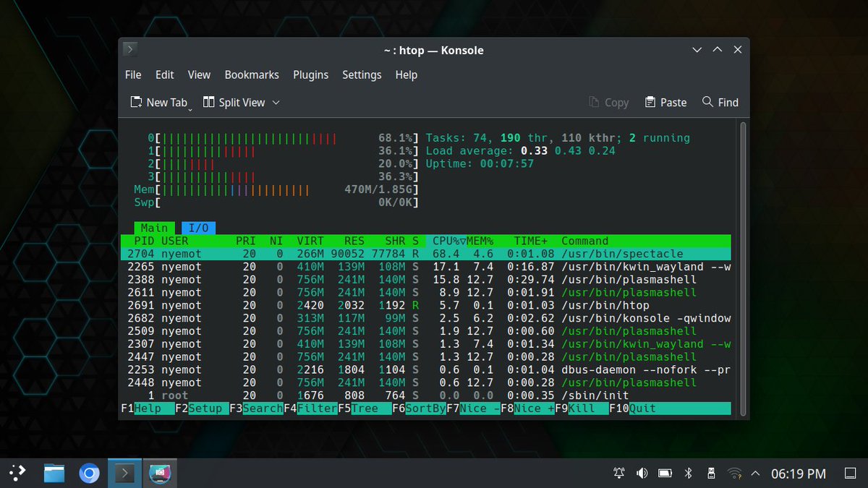Open the removable USB device tray icon
Screen dimensions: 868x488
pos(711,474)
